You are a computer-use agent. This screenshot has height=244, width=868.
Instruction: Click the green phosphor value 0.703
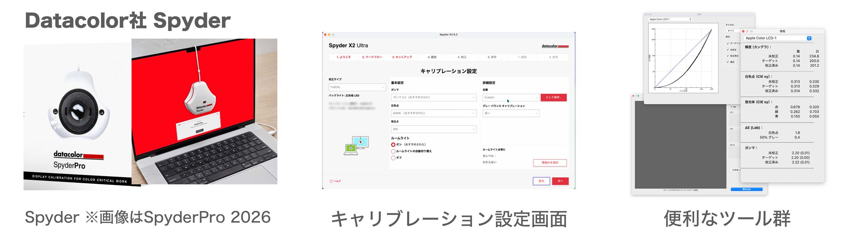coord(814,111)
